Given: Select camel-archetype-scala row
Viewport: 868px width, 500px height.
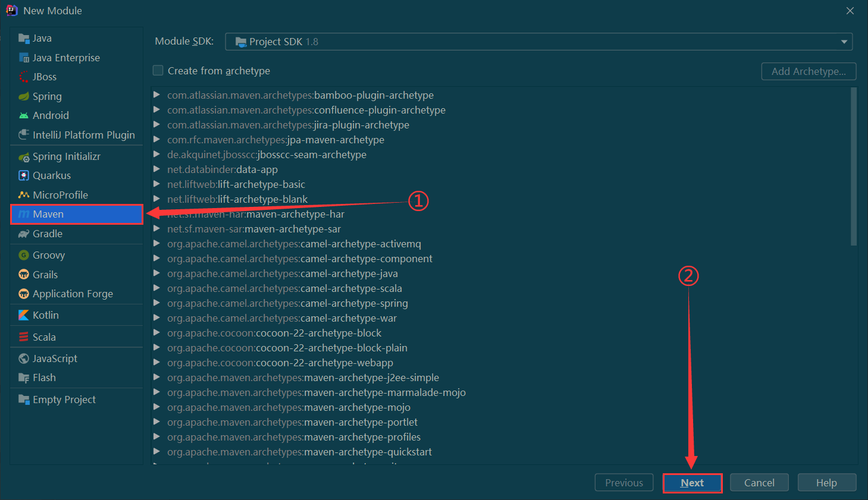Looking at the screenshot, I should click(501, 288).
